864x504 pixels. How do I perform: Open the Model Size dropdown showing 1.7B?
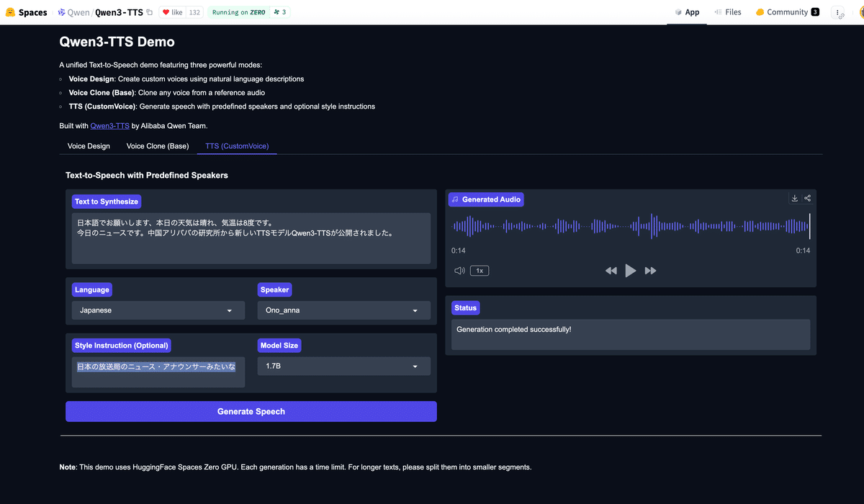click(x=343, y=366)
